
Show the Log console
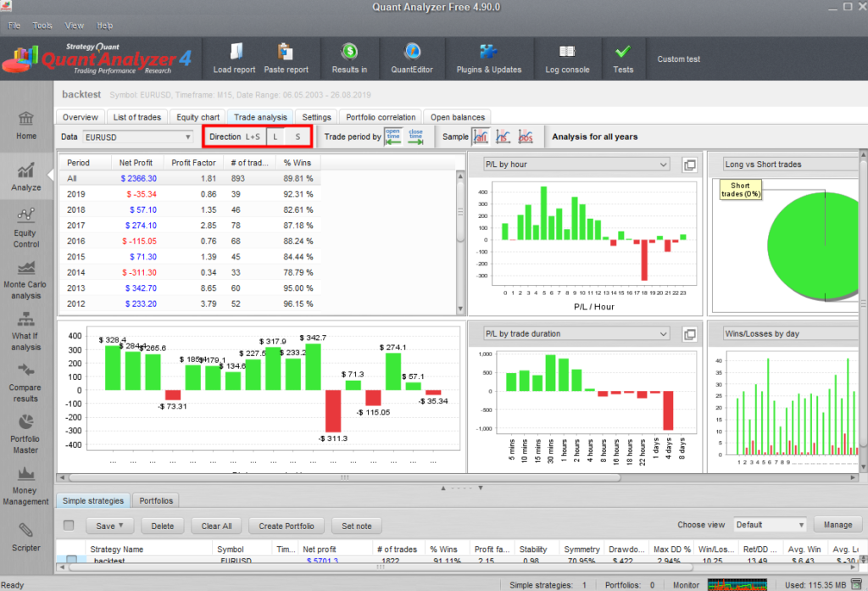point(567,59)
